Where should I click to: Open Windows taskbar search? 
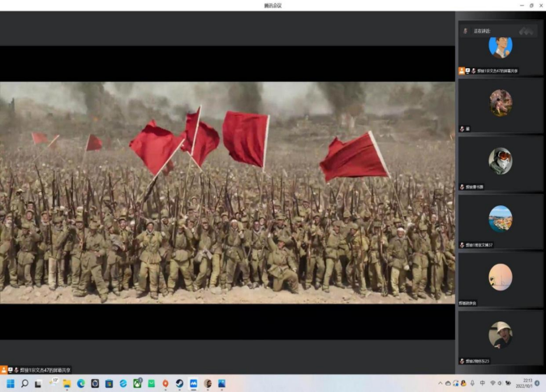[x=24, y=383]
